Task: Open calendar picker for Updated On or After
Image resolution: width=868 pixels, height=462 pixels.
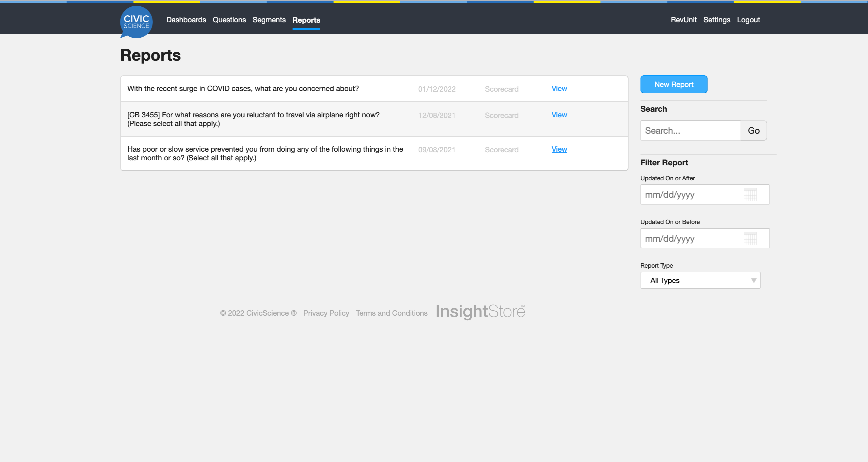Action: pyautogui.click(x=750, y=195)
